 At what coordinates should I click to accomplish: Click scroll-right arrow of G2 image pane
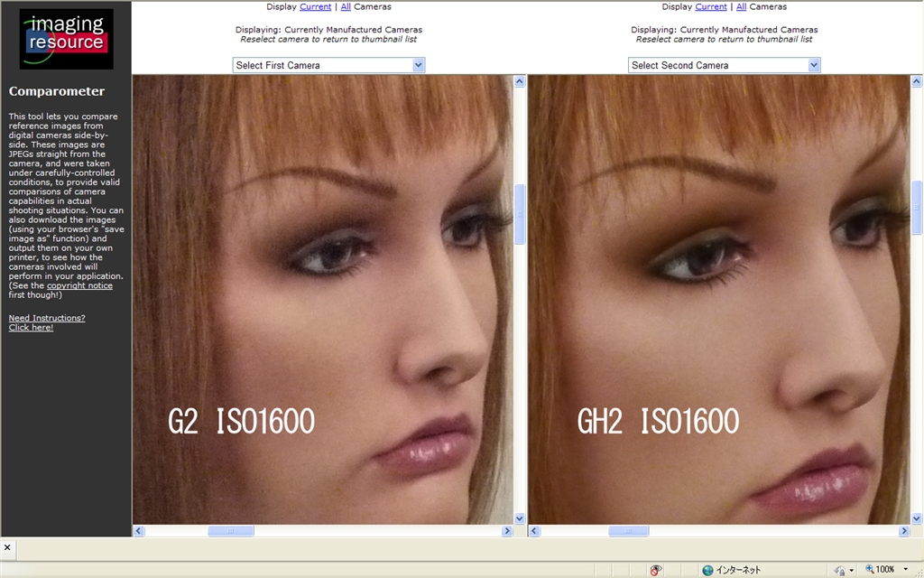point(507,531)
